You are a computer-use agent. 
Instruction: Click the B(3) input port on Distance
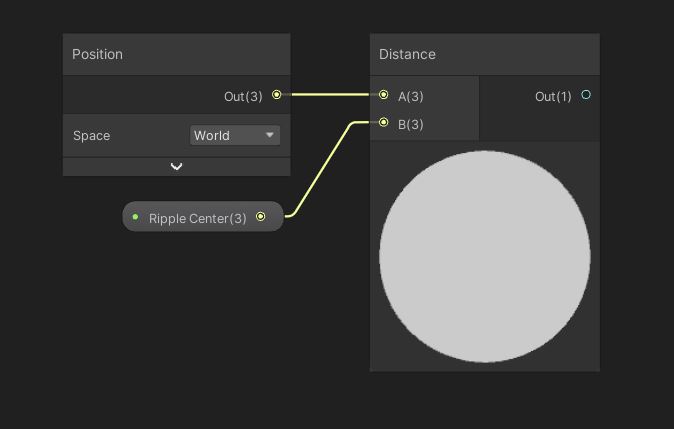(x=384, y=123)
